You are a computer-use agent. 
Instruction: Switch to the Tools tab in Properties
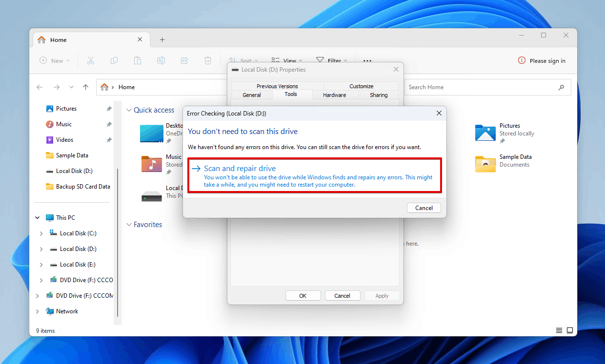click(x=291, y=94)
